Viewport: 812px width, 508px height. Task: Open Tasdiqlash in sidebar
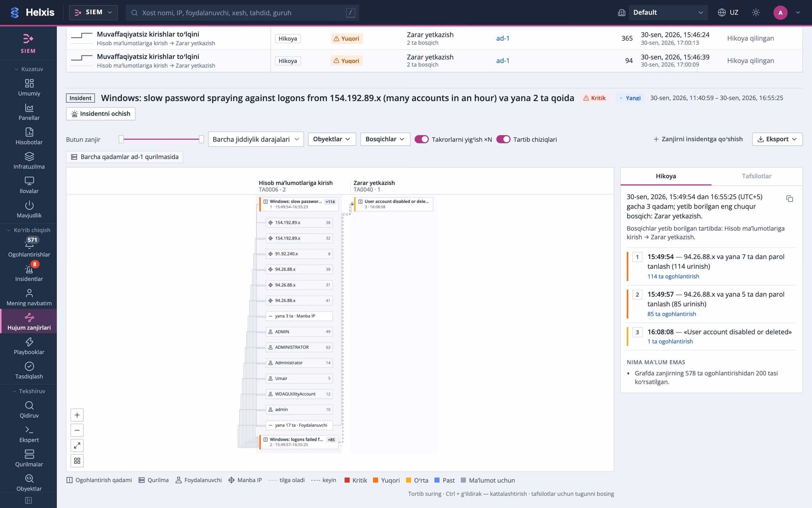29,371
